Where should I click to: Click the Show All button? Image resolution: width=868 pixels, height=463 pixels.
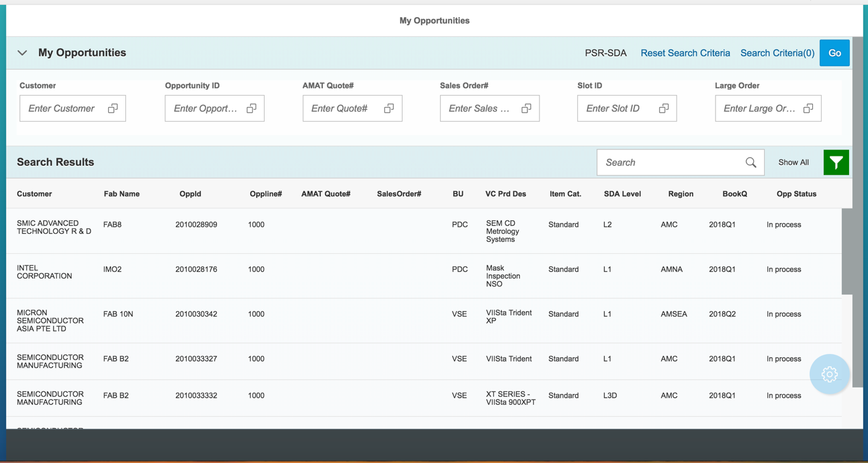tap(793, 163)
